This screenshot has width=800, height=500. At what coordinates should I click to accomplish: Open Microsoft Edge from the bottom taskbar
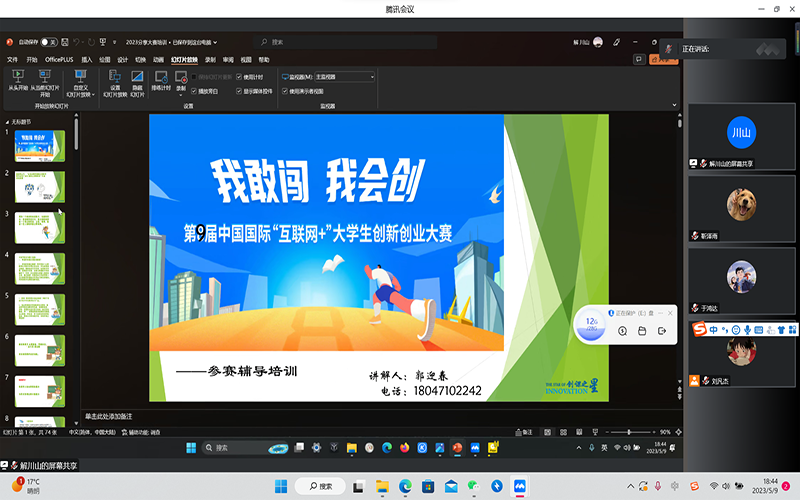point(405,486)
